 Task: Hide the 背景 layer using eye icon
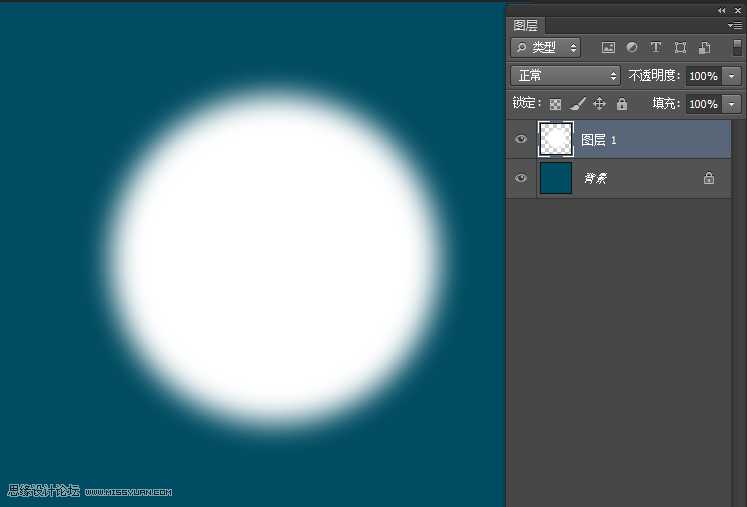tap(520, 178)
